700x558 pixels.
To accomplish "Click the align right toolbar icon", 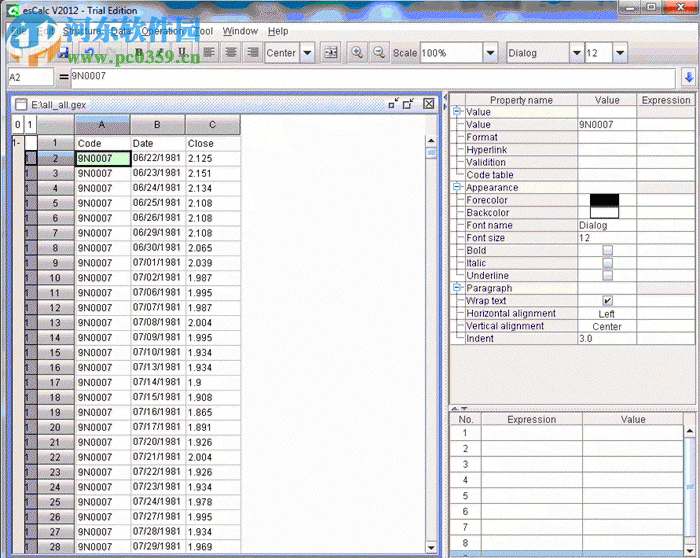I will pos(253,52).
